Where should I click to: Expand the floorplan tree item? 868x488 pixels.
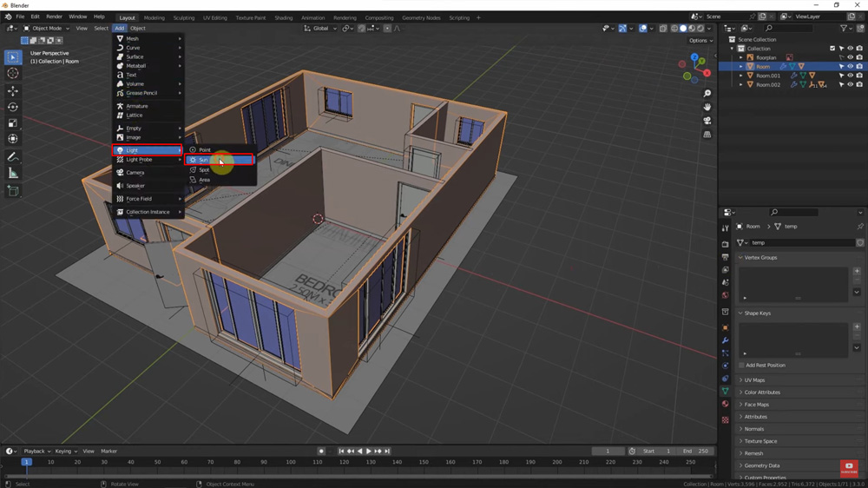coord(741,57)
